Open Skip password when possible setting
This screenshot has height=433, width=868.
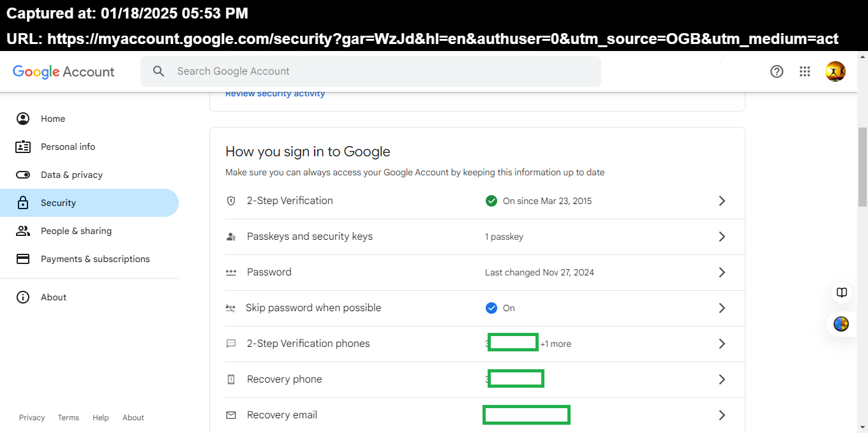click(x=313, y=308)
